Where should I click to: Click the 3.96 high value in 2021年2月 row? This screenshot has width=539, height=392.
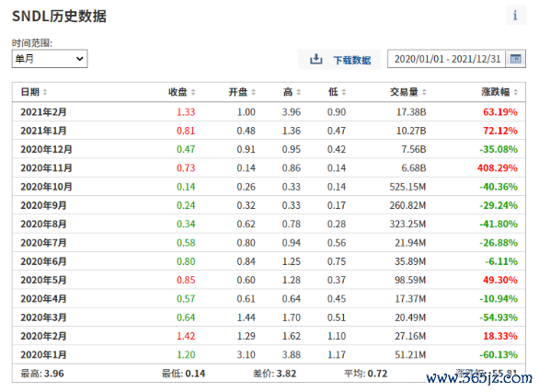point(292,112)
